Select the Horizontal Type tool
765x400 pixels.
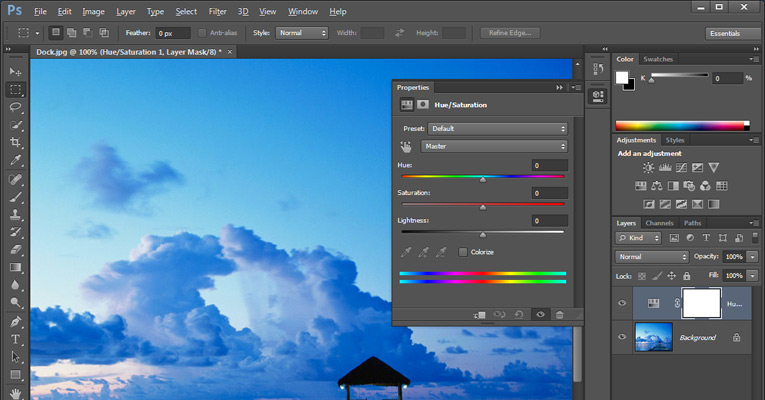click(15, 340)
